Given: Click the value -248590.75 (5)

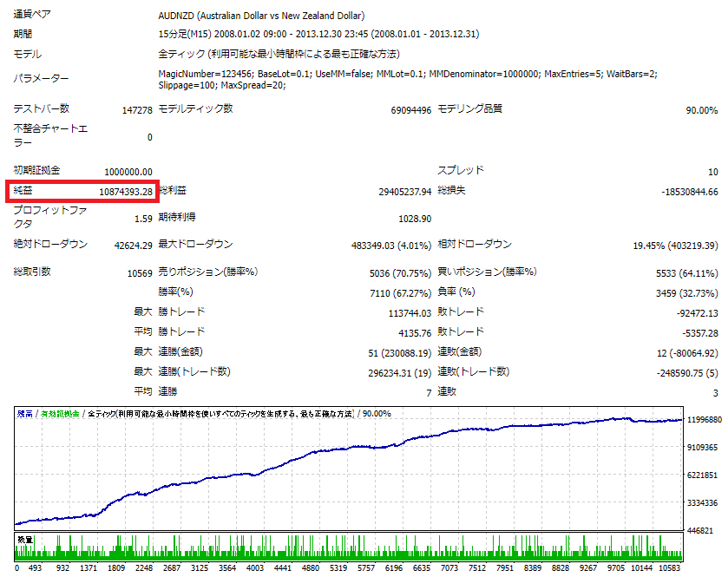Looking at the screenshot, I should 687,373.
